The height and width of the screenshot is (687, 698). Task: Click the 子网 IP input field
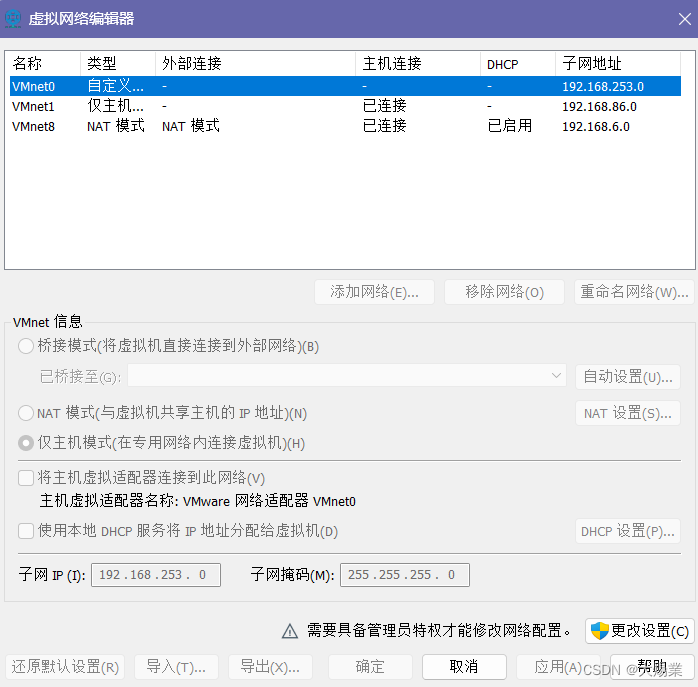pyautogui.click(x=156, y=575)
